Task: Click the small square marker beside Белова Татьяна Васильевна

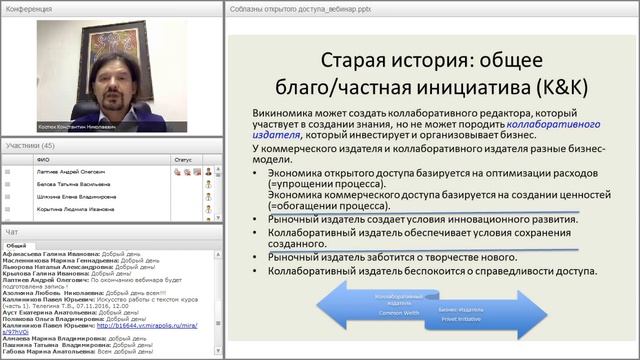Action: pyautogui.click(x=7, y=184)
